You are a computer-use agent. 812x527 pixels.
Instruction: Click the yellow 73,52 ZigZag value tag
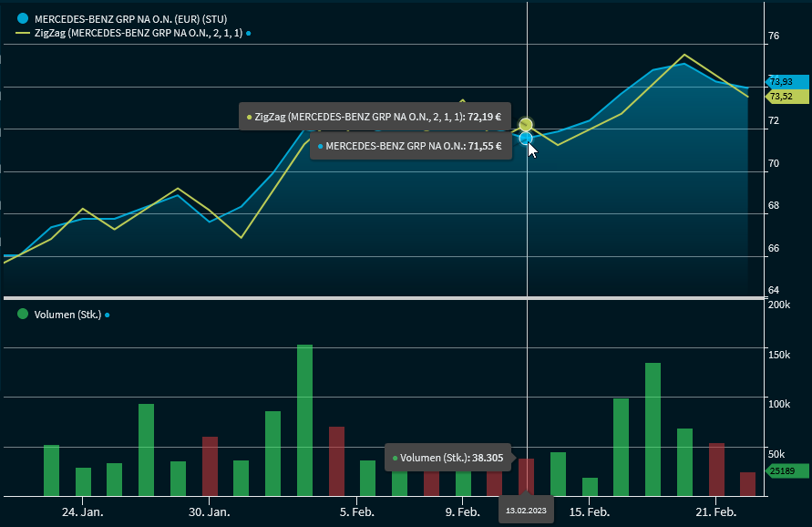click(781, 96)
